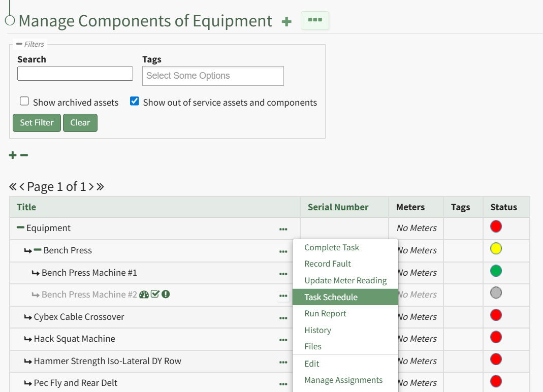Viewport: 543px width, 392px height.
Task: Click the exclamation icon beside Bench Press Machine #2
Action: 166,295
